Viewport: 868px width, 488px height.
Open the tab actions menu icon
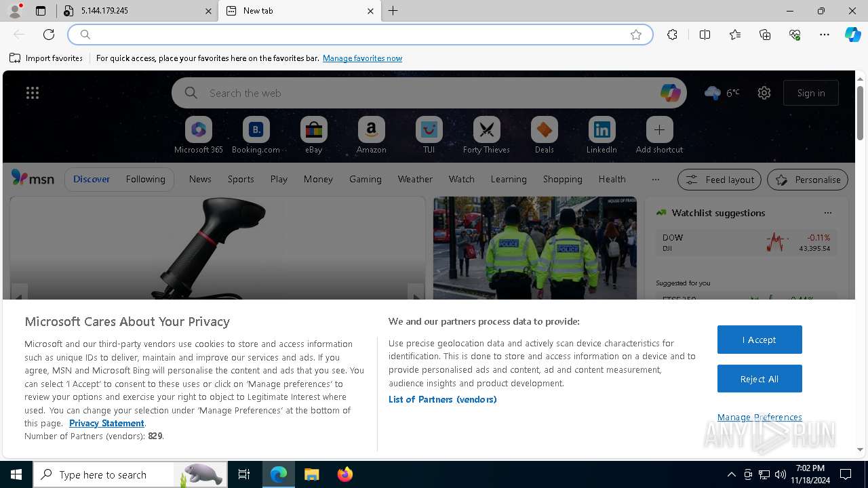point(41,11)
